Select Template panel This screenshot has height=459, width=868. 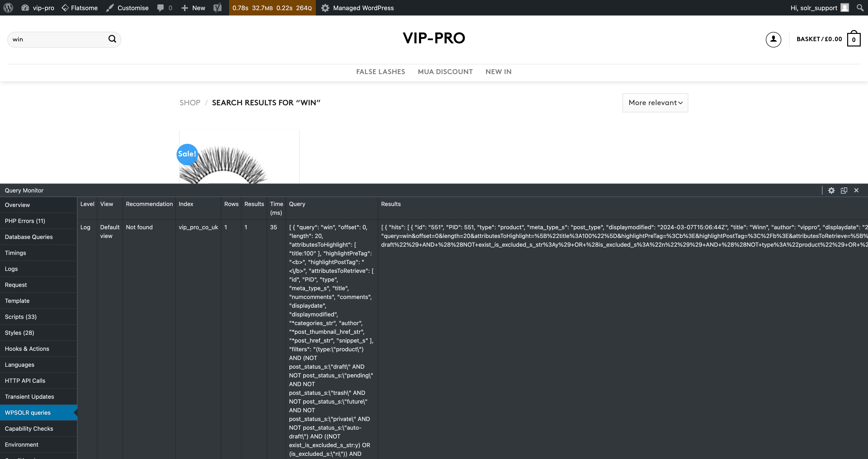pos(39,301)
